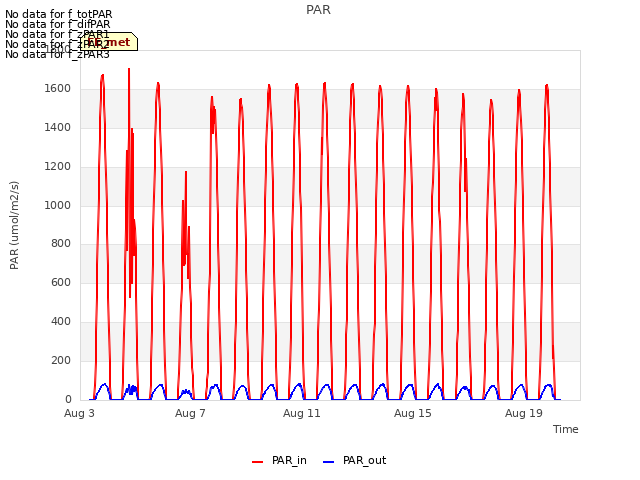Click the 'No data for f_totPAR' message
640x480 pixels.
coord(58,14)
